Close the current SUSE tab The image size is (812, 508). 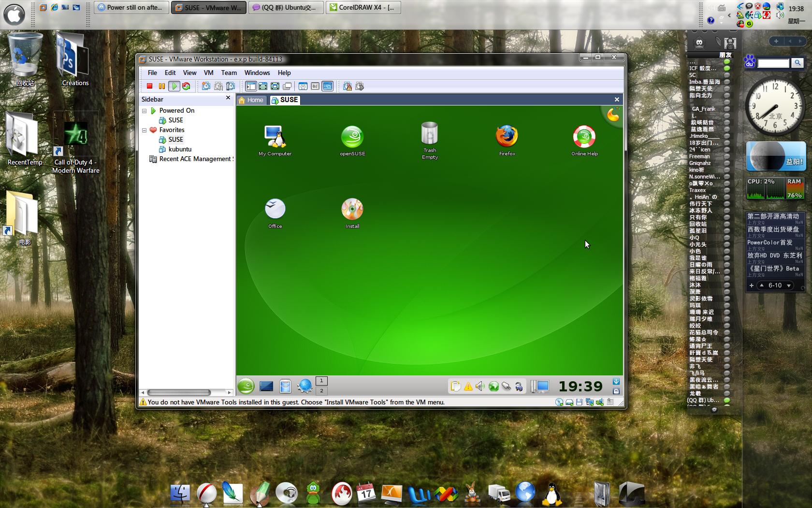click(617, 99)
